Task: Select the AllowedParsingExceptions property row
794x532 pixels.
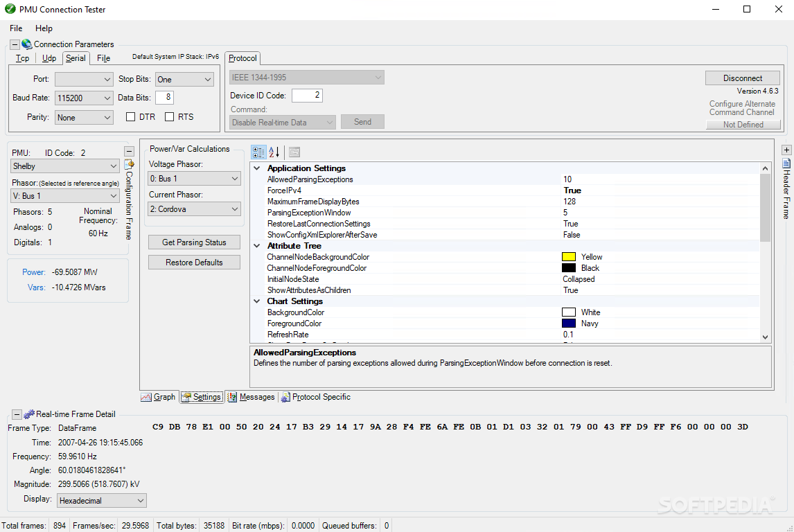Action: (511, 179)
